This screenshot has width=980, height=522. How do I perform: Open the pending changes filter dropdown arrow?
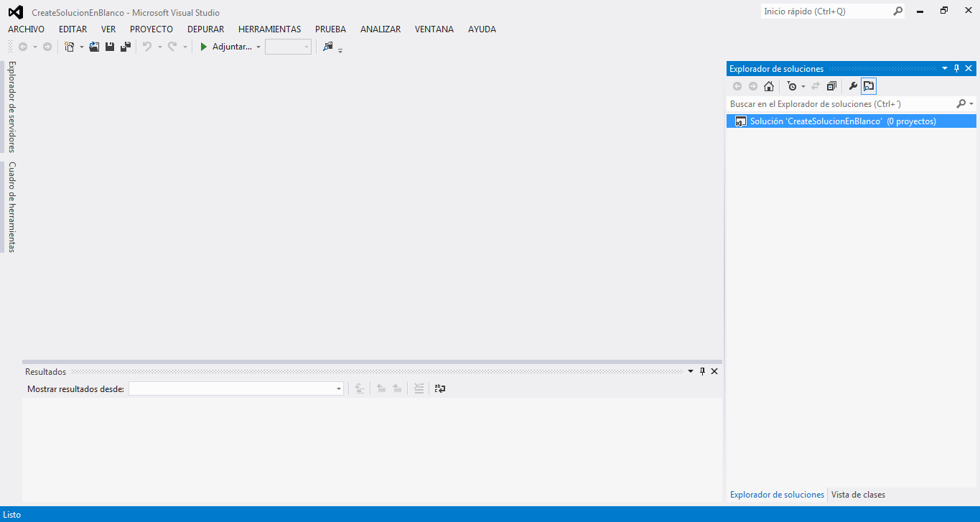pyautogui.click(x=803, y=86)
